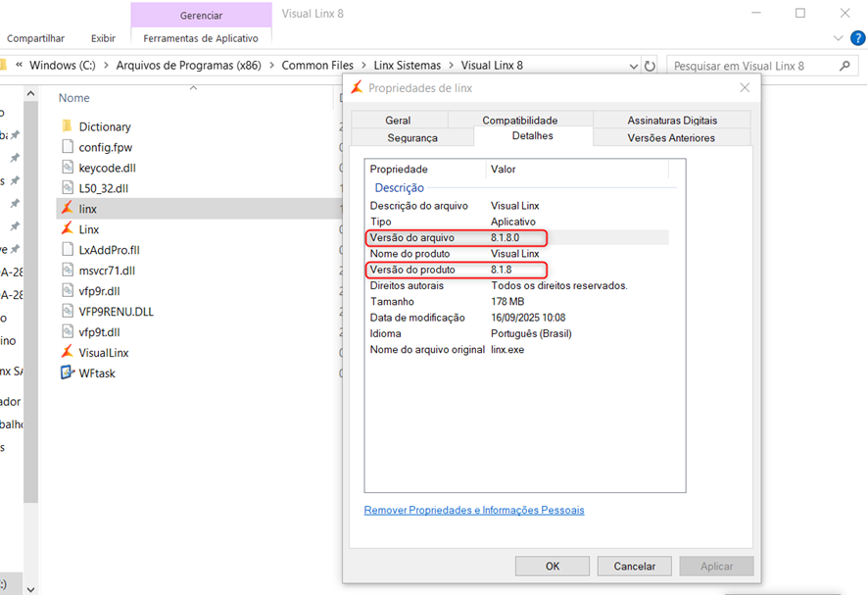Viewport: 868px width, 595px height.
Task: Click the msvcr71.dll file icon
Action: tap(67, 270)
